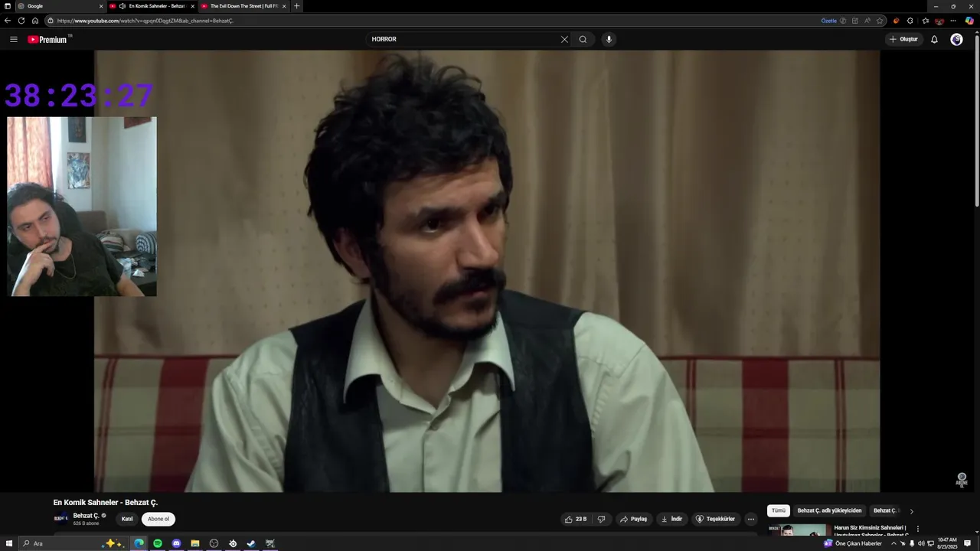Subscribe with Abone ol button

(x=158, y=519)
